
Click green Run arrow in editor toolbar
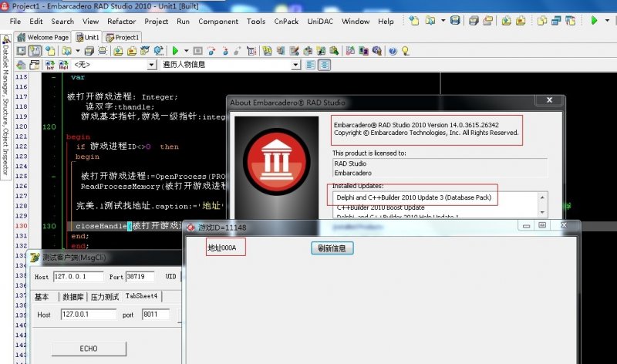point(176,51)
